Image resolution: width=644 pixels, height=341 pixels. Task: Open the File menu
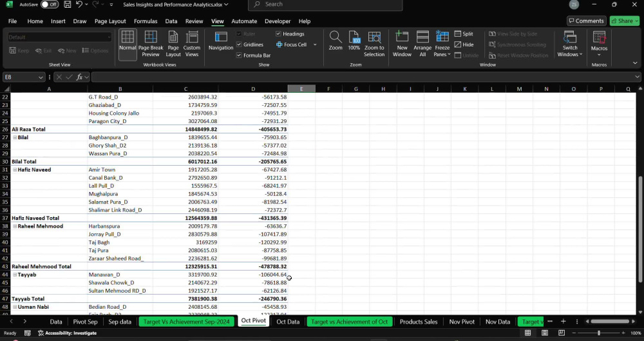pos(12,21)
